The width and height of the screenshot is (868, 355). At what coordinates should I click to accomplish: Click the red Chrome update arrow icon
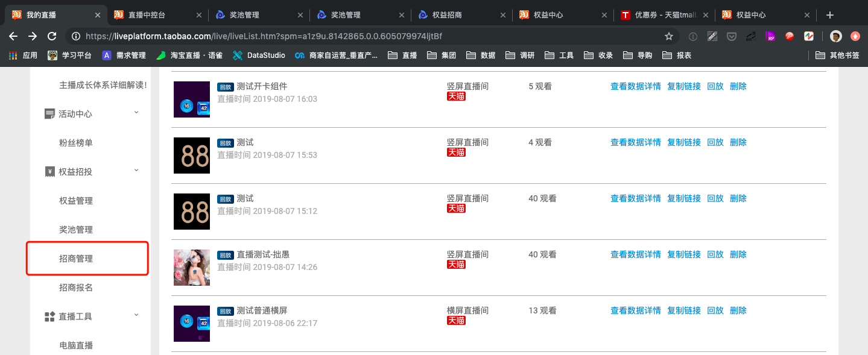855,36
